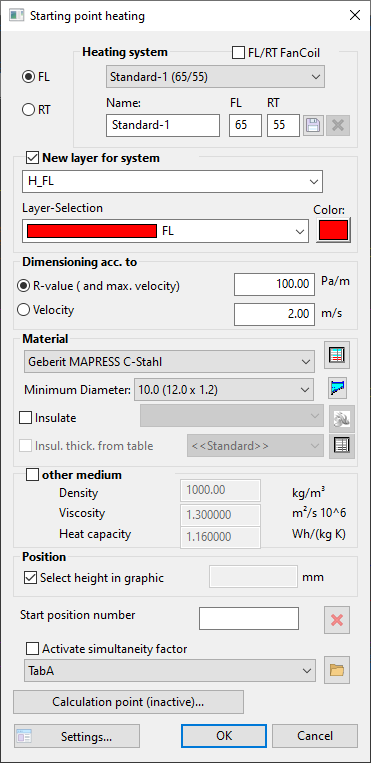Choose the Velocity dimensioning radio option
Image resolution: width=371 pixels, height=763 pixels.
pyautogui.click(x=24, y=310)
